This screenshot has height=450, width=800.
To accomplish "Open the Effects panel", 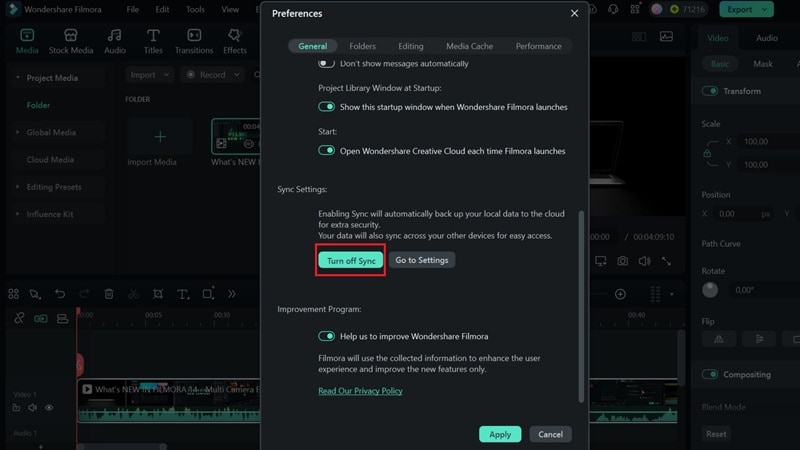I will pyautogui.click(x=235, y=41).
